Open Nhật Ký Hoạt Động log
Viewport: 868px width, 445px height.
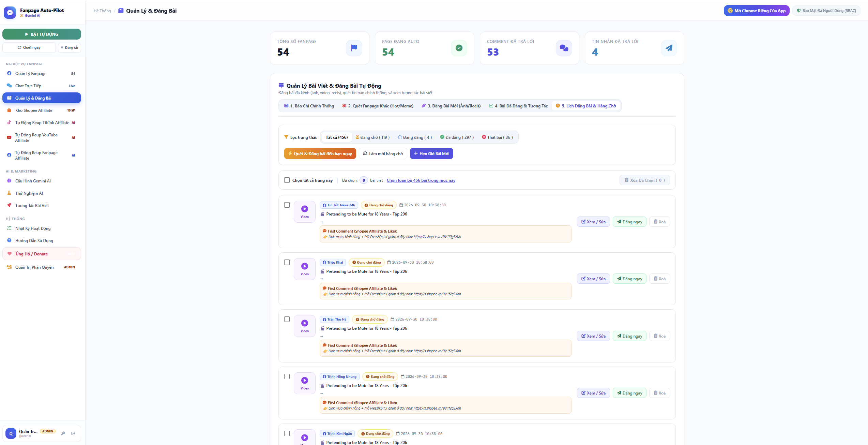[42, 228]
